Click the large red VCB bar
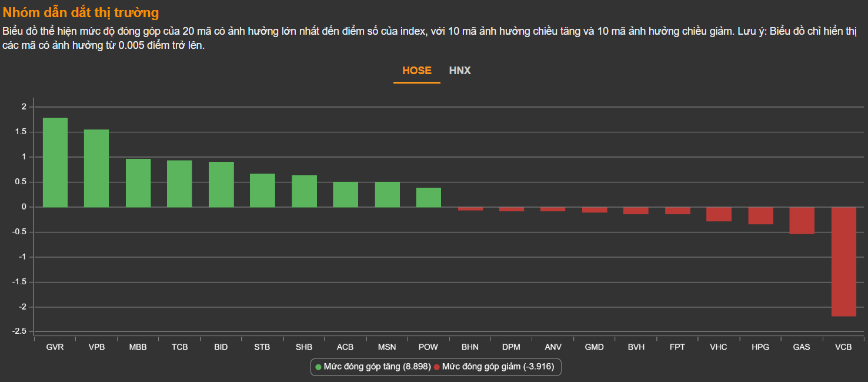This screenshot has width=868, height=382. 843,262
